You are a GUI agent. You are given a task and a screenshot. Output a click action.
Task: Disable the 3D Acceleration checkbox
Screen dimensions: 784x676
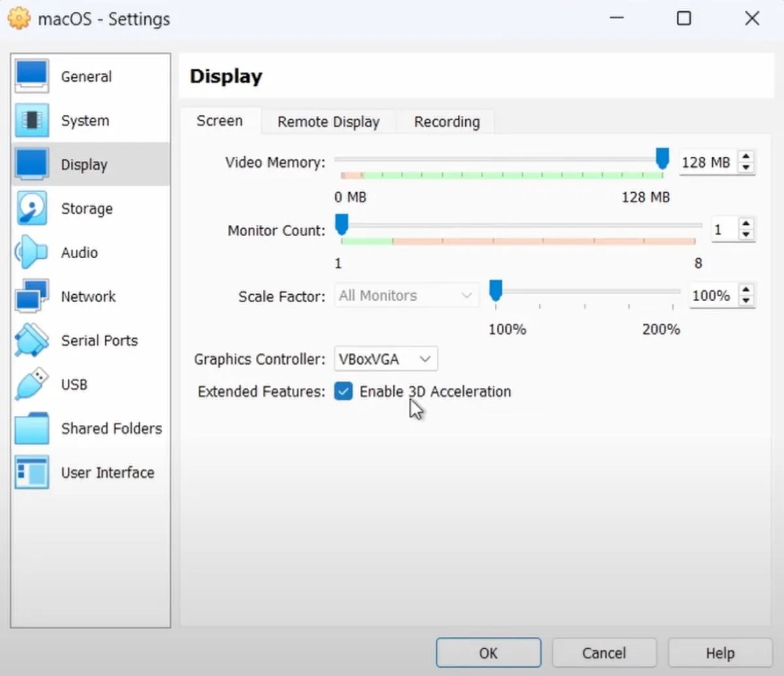[343, 391]
